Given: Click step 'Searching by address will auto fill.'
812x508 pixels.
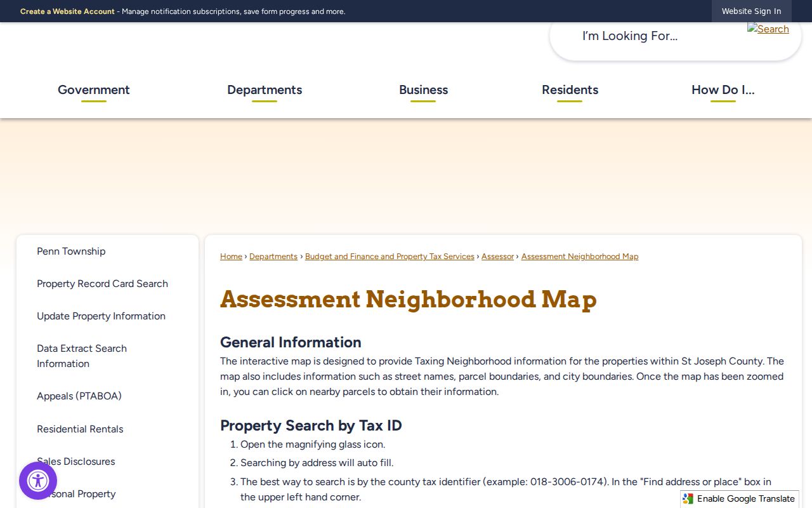Looking at the screenshot, I should tap(317, 463).
